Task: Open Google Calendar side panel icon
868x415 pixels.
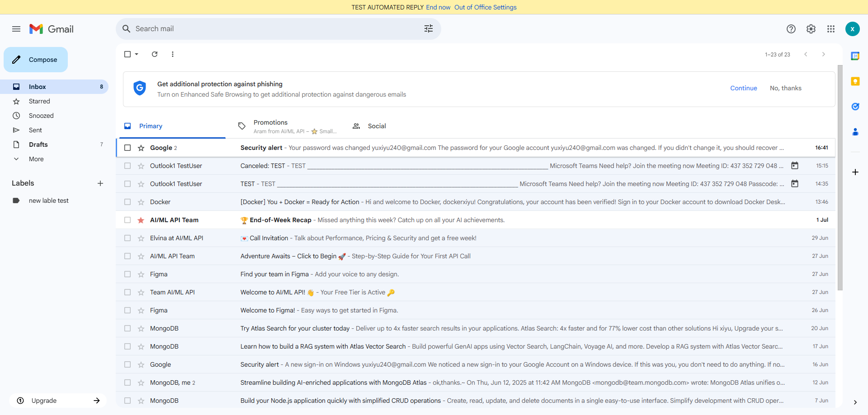Action: click(x=855, y=56)
